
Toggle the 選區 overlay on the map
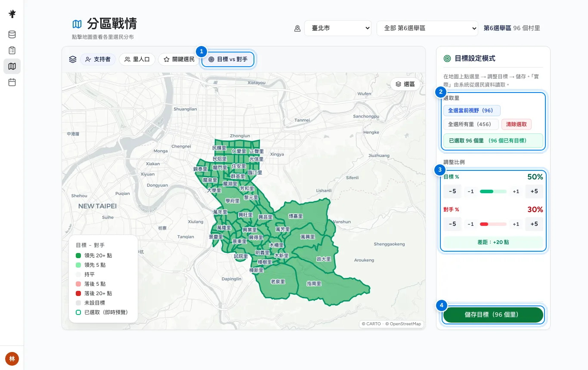405,84
